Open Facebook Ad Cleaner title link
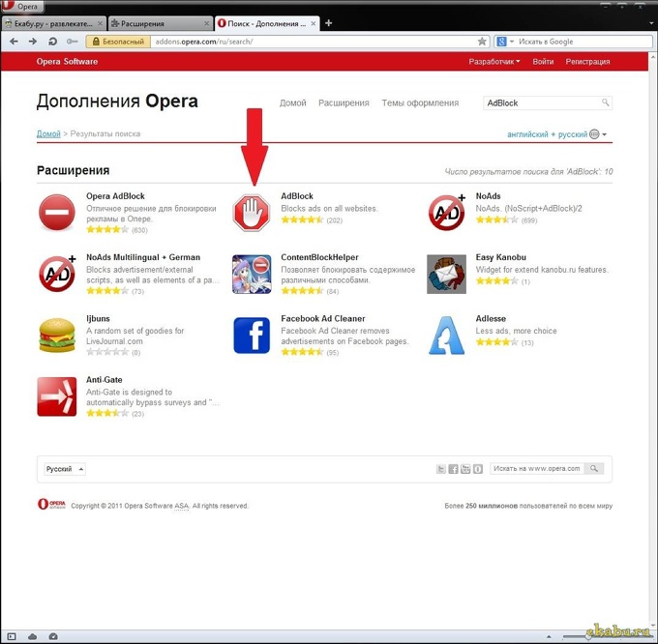658x644 pixels. 323,318
